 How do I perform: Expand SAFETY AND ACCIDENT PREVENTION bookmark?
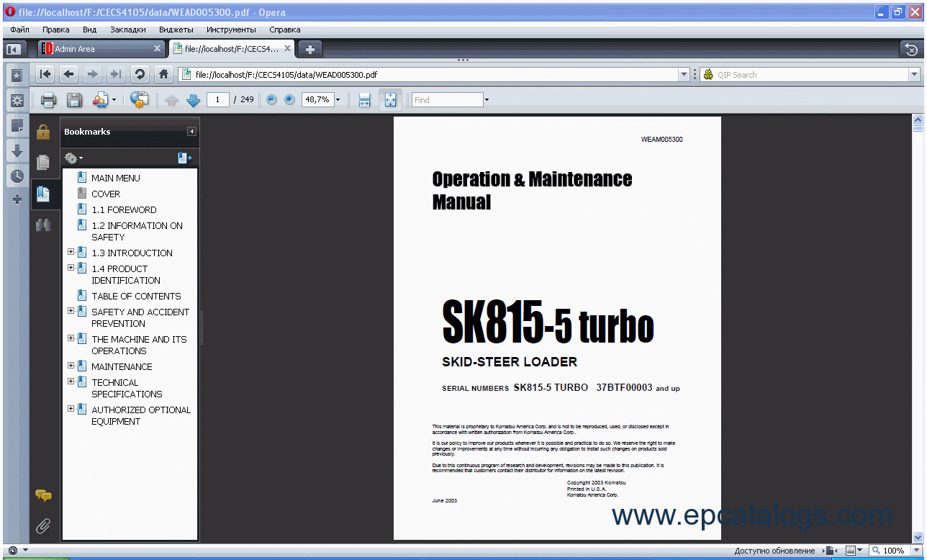[x=71, y=311]
